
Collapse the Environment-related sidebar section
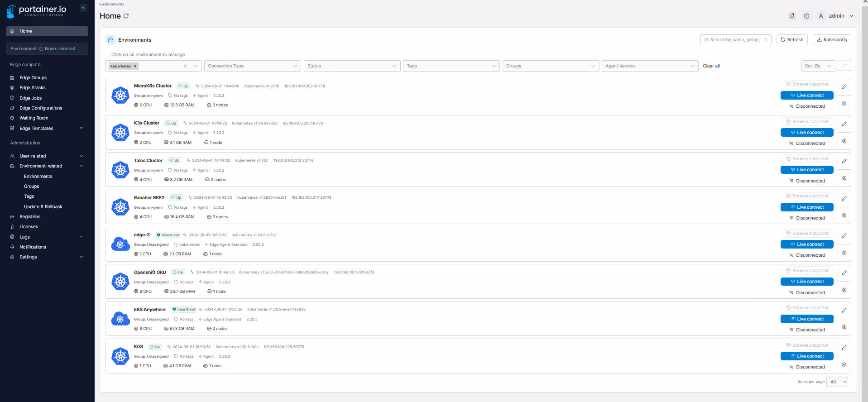coord(82,166)
